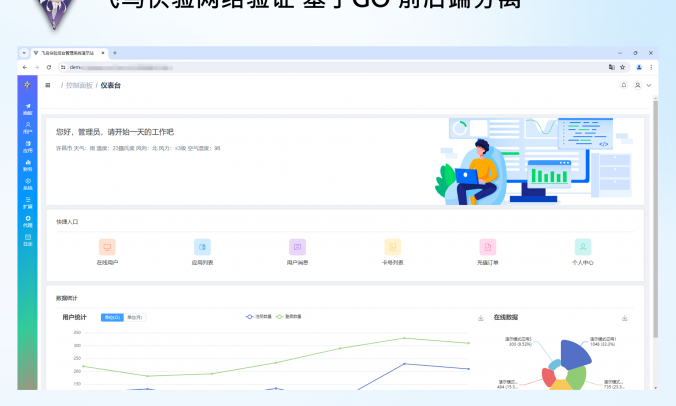Select the 单位(日) chart unit toggle
Viewport: 676px width, 406px height.
click(x=112, y=318)
